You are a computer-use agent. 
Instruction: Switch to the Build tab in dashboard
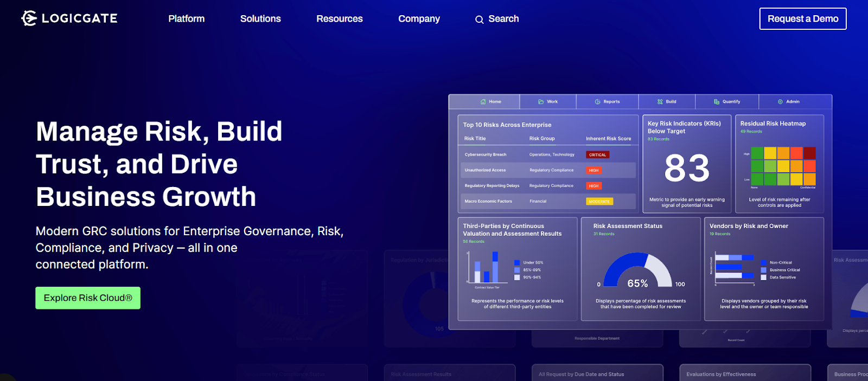pyautogui.click(x=667, y=102)
